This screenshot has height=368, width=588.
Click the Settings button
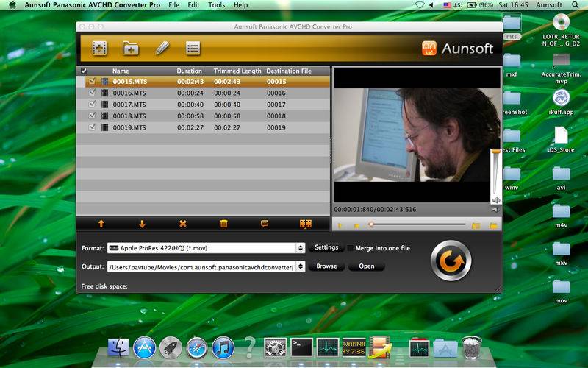point(326,247)
